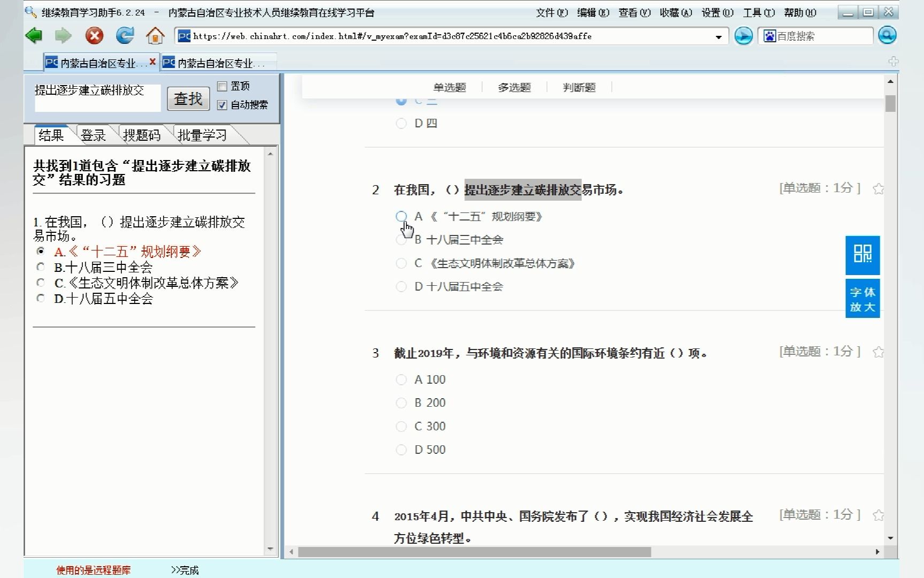The width and height of the screenshot is (924, 578).
Task: Click the blue refresh icon
Action: pyautogui.click(x=125, y=36)
